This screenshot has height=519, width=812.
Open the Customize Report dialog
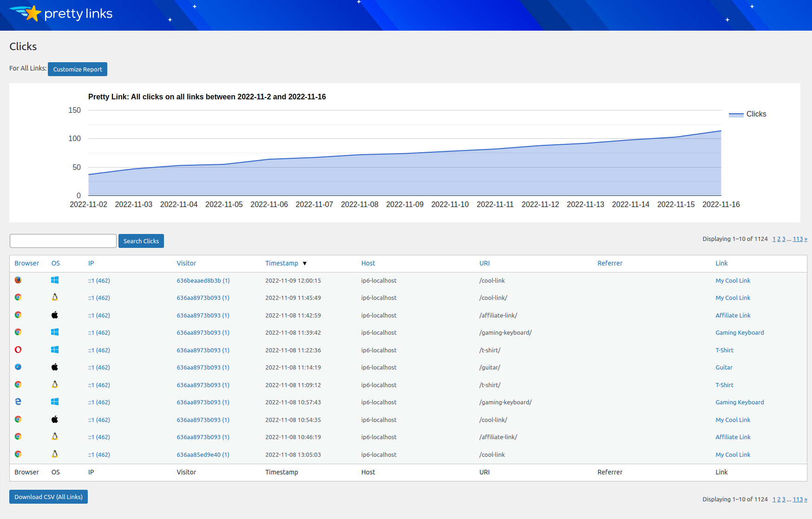tap(77, 69)
